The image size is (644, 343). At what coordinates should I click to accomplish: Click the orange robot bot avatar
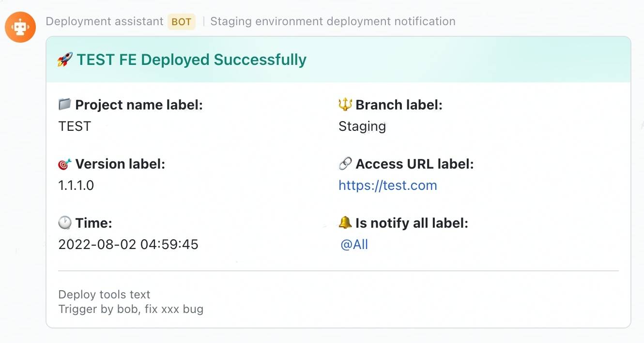(20, 27)
